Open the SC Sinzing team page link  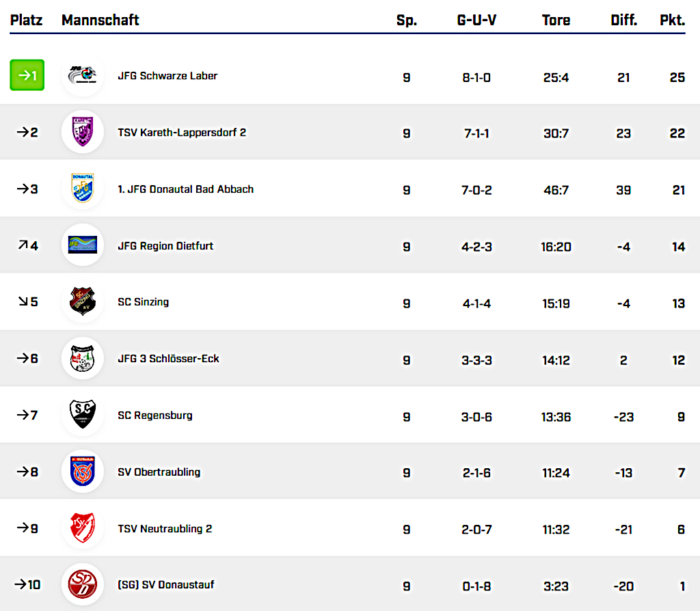click(x=143, y=301)
